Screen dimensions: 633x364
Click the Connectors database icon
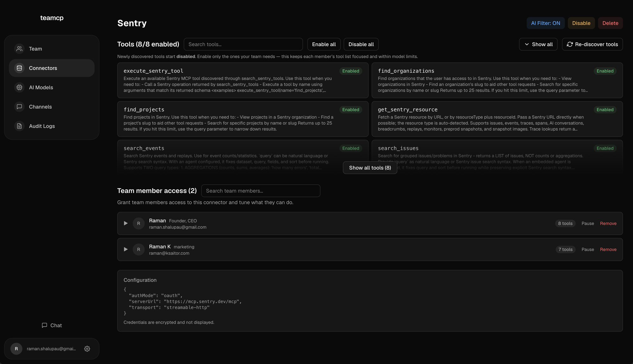(19, 68)
